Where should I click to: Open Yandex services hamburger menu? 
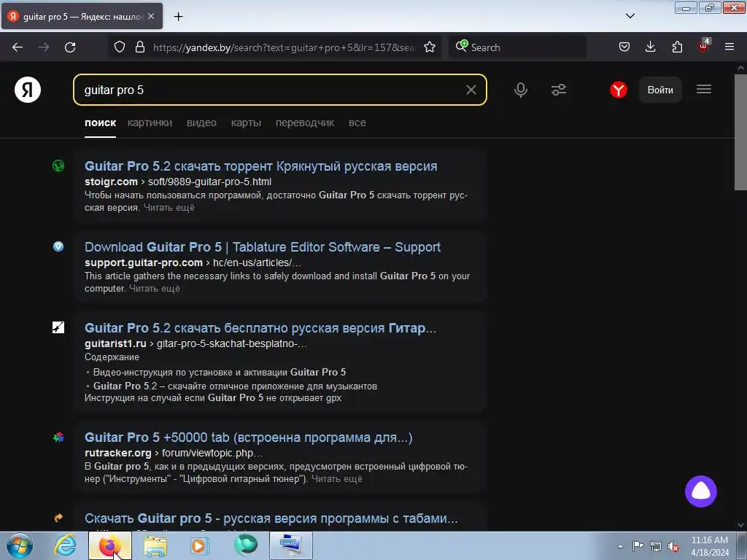point(704,89)
